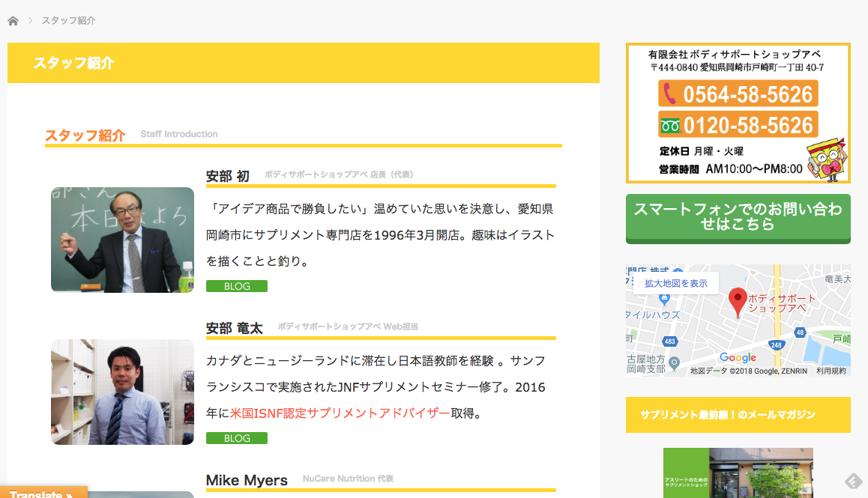This screenshot has width=868, height=498.
Task: Click the red map pin for ボディサポートショップアベ
Action: [x=738, y=302]
